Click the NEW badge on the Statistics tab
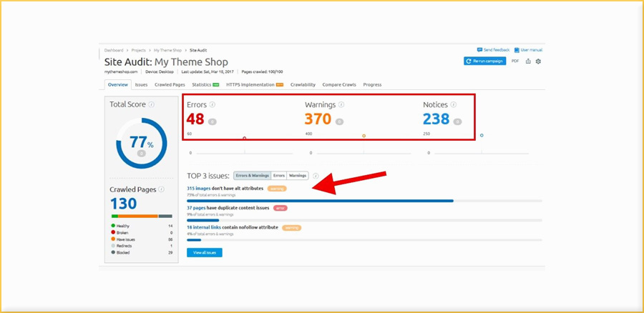The width and height of the screenshot is (644, 313). pyautogui.click(x=215, y=85)
